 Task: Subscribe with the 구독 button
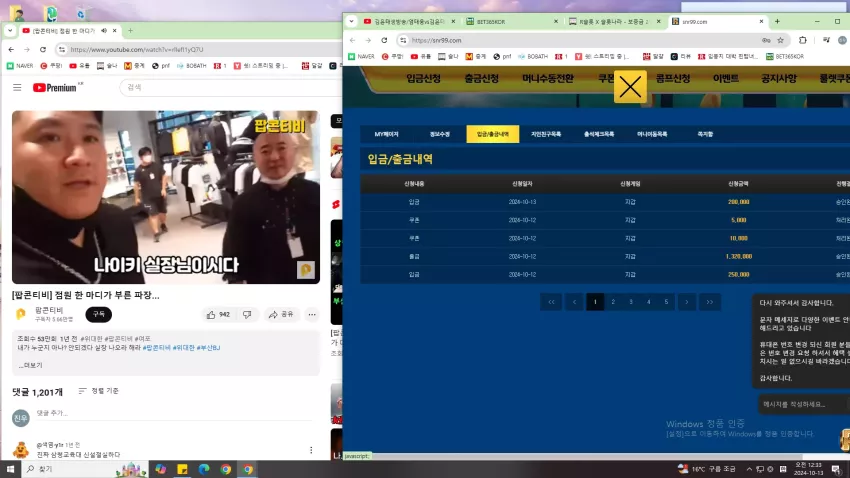click(98, 314)
